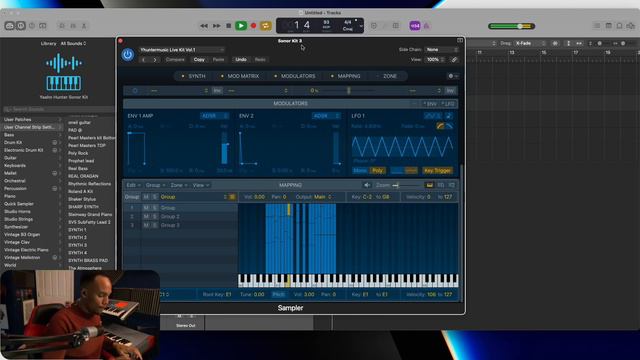Switch to the MOD MATRIX tab
The height and width of the screenshot is (360, 640).
coord(240,76)
